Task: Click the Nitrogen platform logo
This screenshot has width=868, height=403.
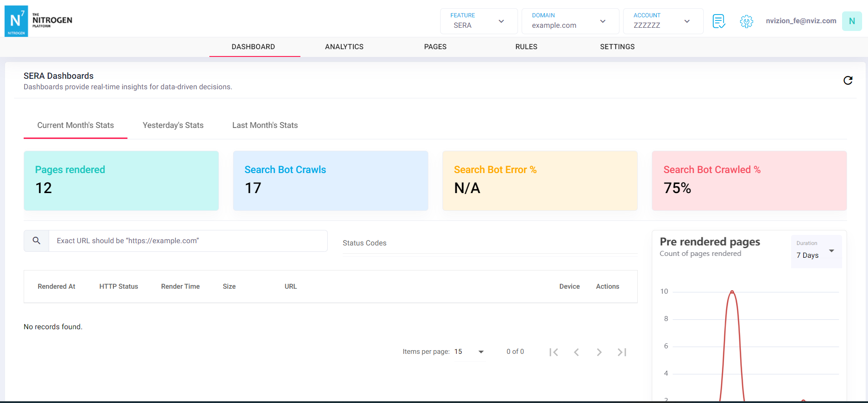Action: pyautogui.click(x=39, y=21)
